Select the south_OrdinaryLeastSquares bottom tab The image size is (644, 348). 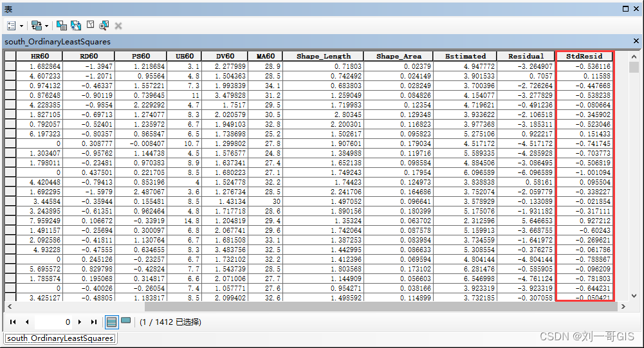[x=60, y=338]
